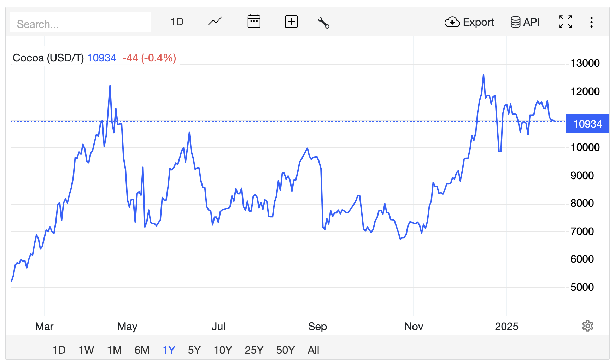The width and height of the screenshot is (615, 364).
Task: Open the line chart type icon
Action: click(215, 22)
